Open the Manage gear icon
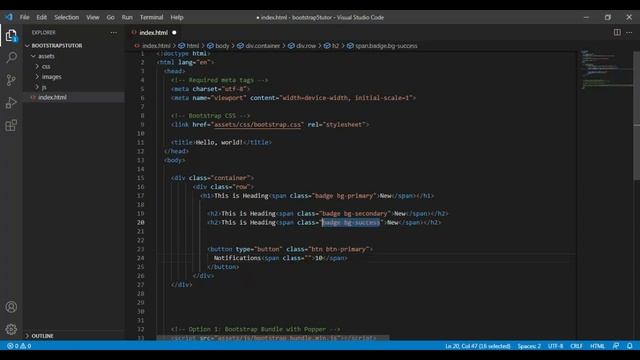 [11, 329]
